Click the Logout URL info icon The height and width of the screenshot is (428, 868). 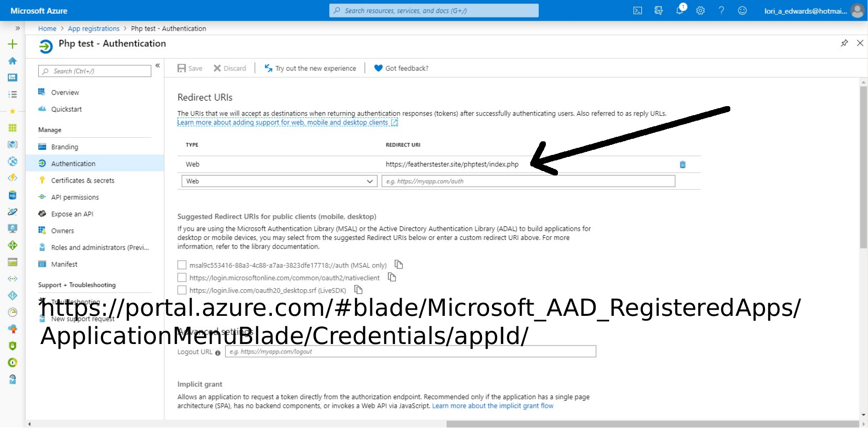point(218,353)
